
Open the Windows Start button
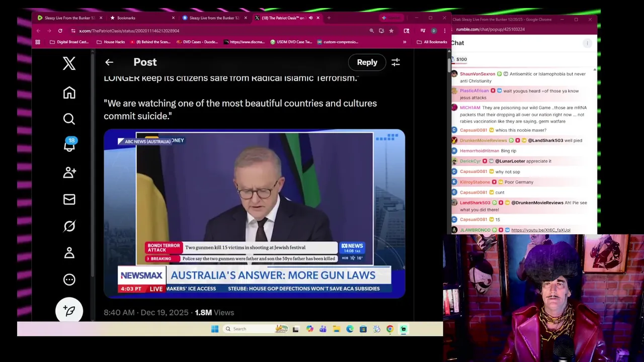[x=215, y=329]
